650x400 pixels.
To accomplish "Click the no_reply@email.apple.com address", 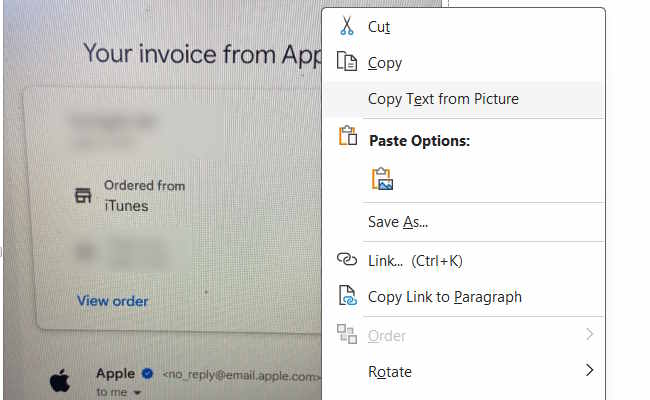I will pos(241,376).
